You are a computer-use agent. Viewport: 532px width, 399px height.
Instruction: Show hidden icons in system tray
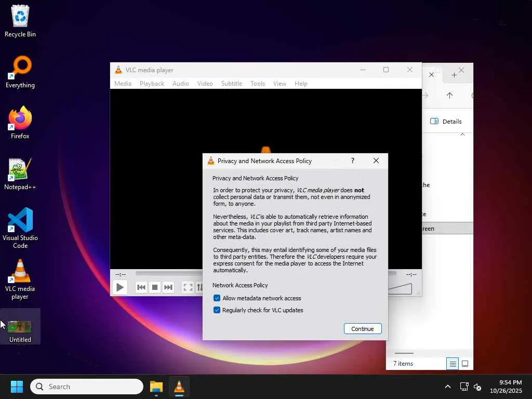(x=448, y=387)
